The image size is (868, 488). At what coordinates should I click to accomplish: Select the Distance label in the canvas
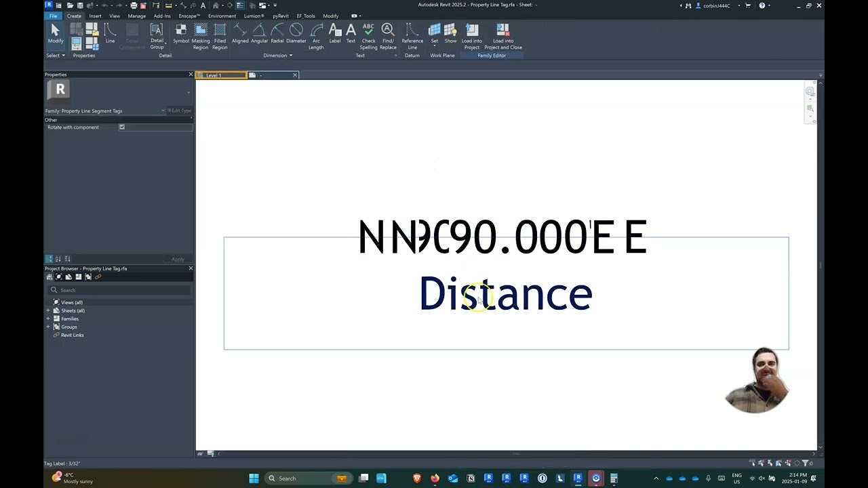506,293
